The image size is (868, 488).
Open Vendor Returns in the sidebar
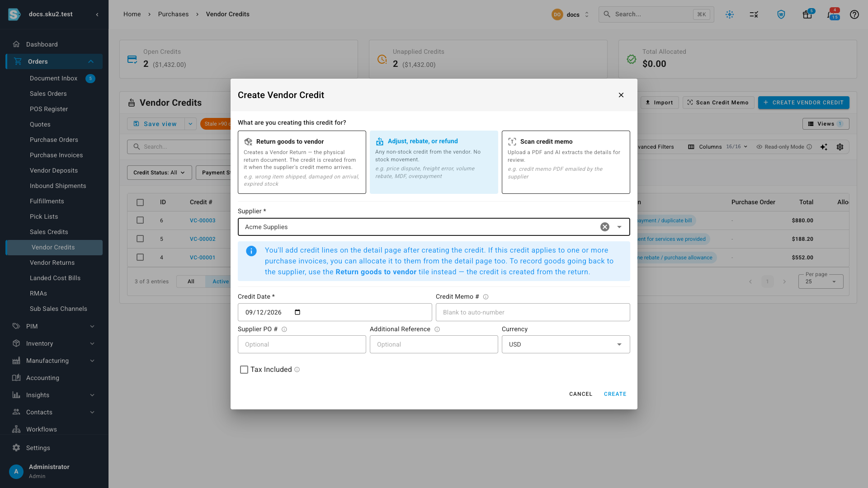click(x=52, y=263)
